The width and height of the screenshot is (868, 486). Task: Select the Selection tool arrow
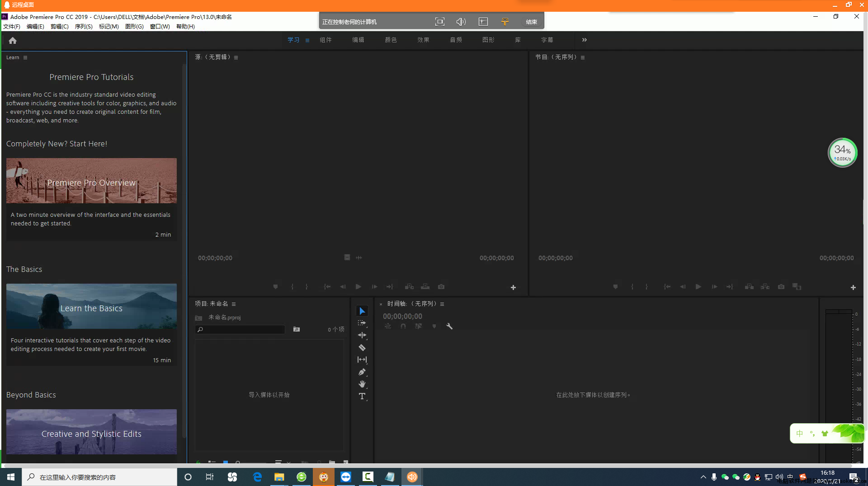coord(362,311)
